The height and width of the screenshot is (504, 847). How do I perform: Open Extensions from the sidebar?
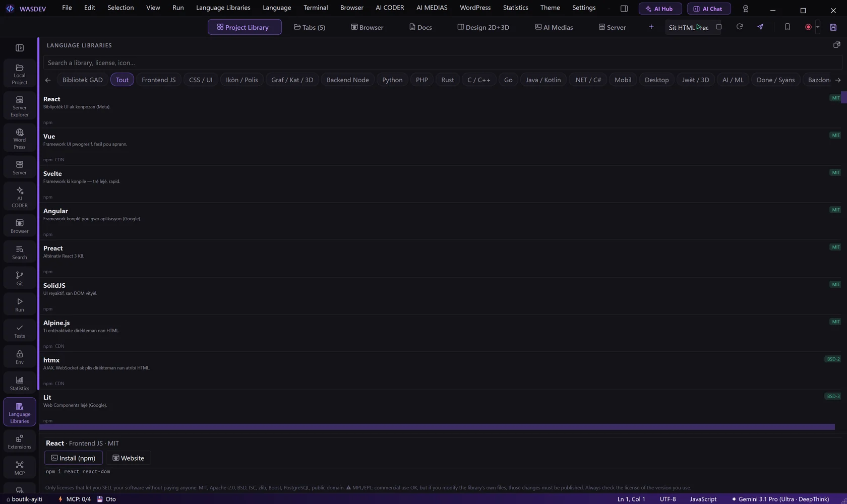[20, 442]
